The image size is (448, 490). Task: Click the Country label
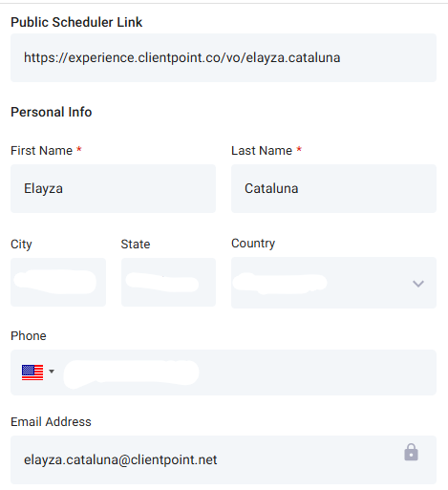[253, 244]
